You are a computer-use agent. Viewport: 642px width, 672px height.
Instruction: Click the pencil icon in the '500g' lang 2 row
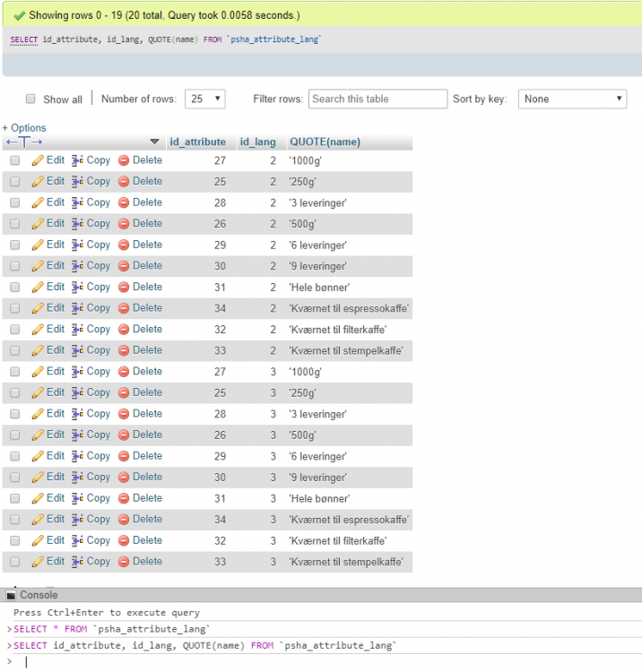(x=38, y=224)
